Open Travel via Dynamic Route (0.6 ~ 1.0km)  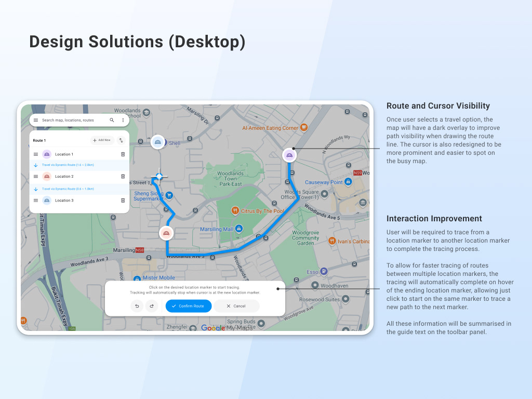(x=79, y=189)
